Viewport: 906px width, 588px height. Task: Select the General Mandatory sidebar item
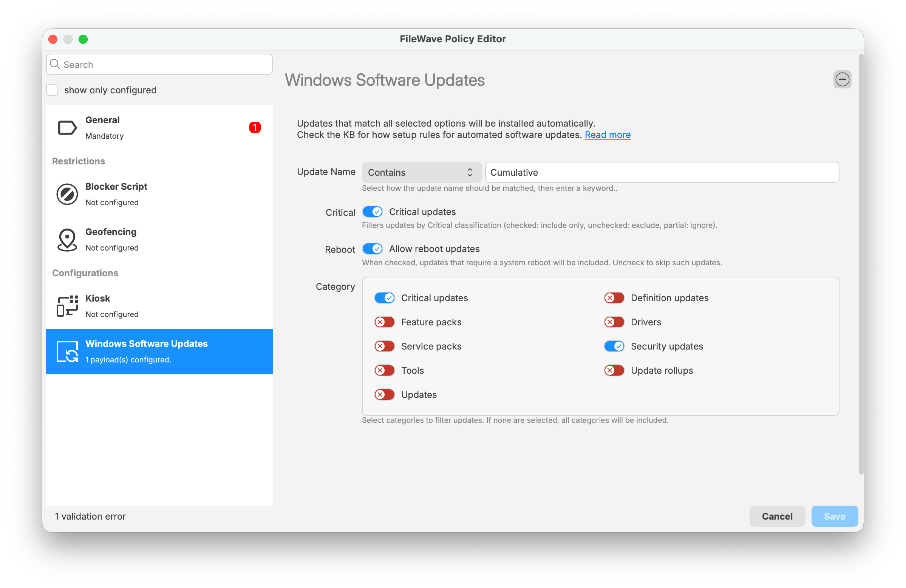[x=159, y=128]
